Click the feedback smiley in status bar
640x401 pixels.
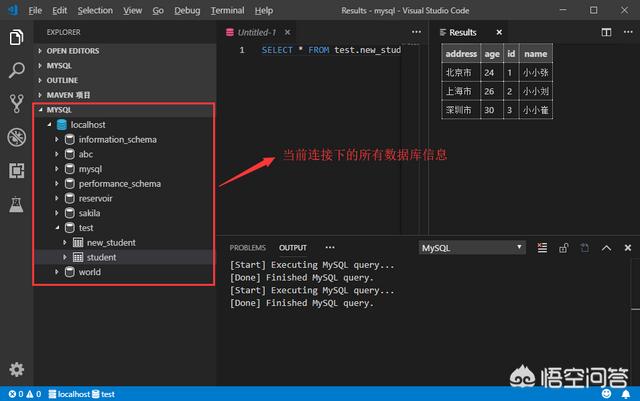(607, 394)
